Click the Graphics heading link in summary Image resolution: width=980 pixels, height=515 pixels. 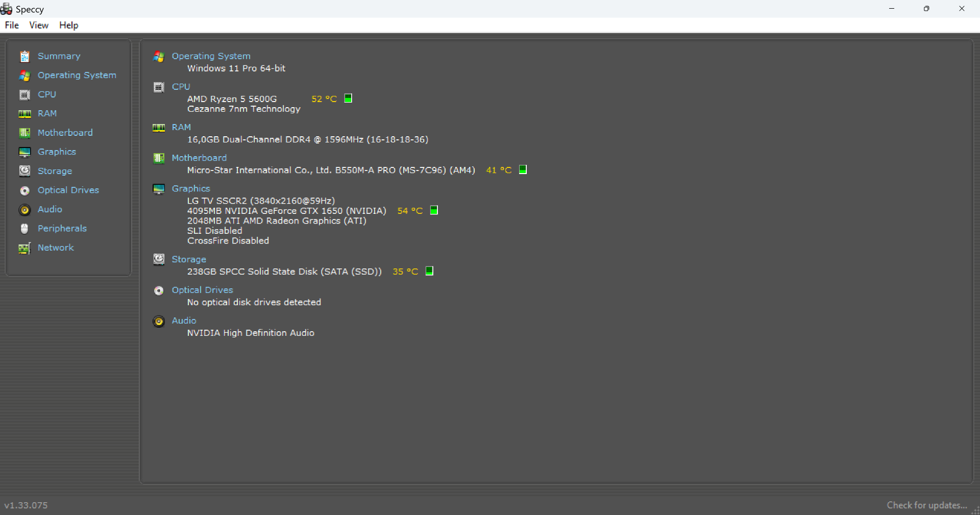[191, 188]
